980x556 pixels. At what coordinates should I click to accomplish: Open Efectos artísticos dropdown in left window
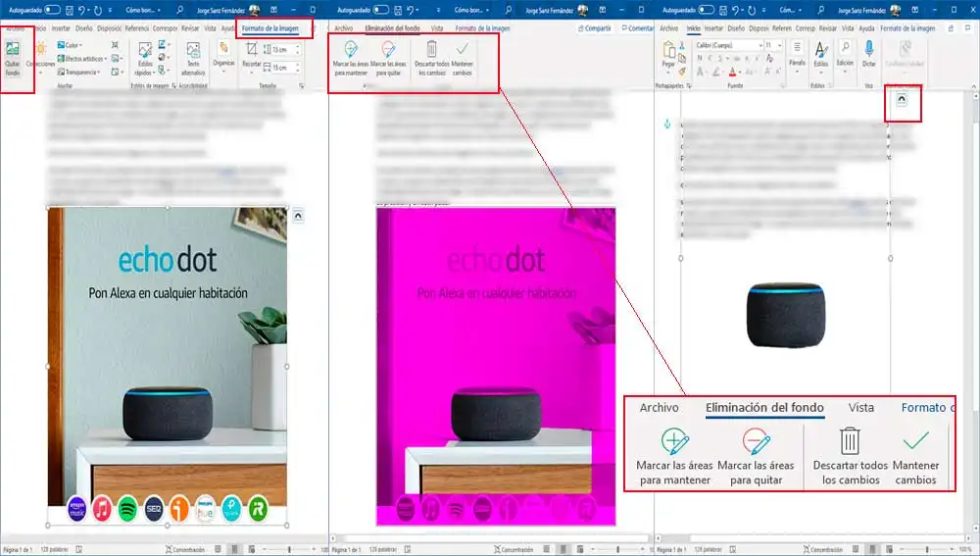pos(82,58)
